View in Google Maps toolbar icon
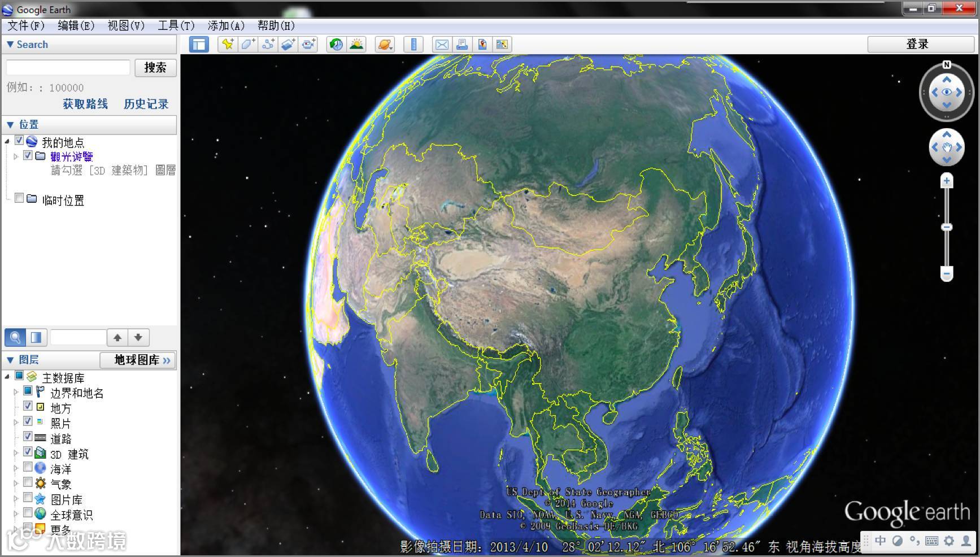 502,44
